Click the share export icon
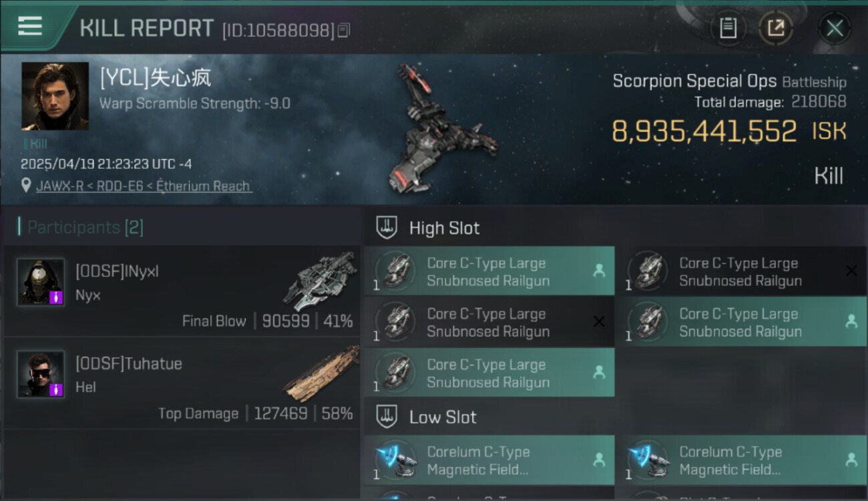Image resolution: width=868 pixels, height=501 pixels. 775,28
